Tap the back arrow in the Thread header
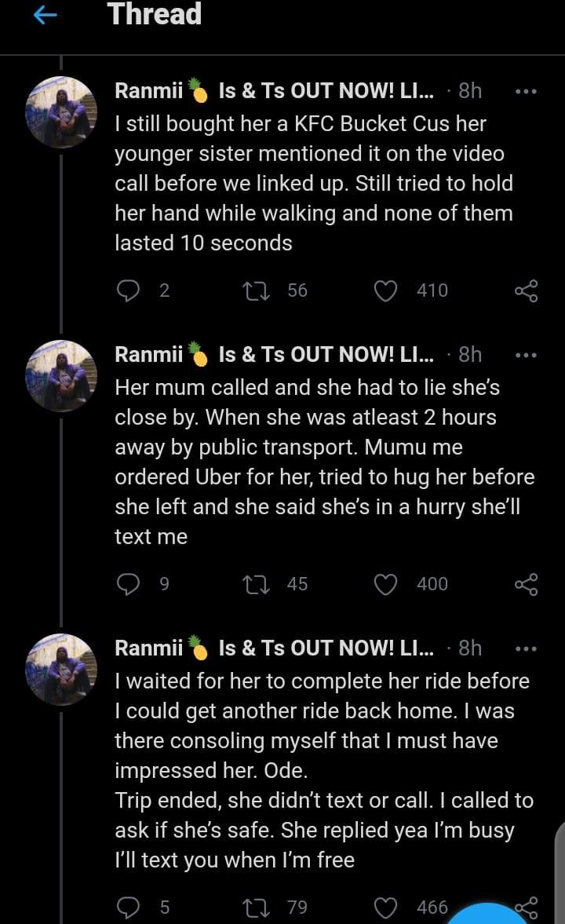565x924 pixels. 46,16
